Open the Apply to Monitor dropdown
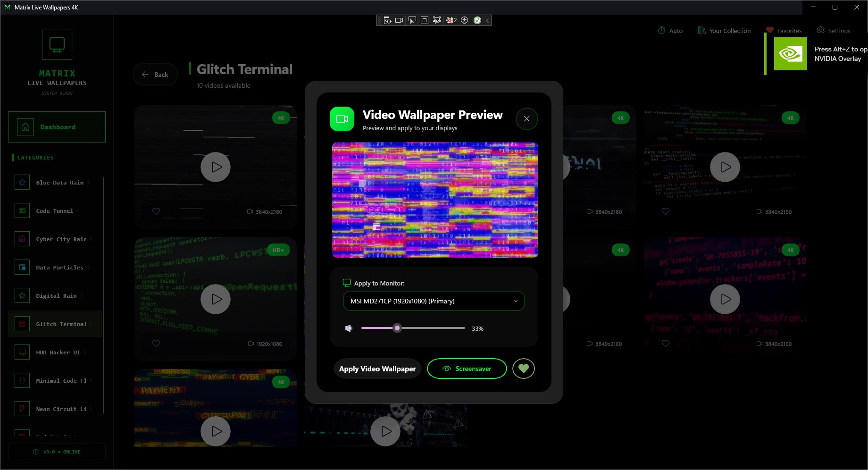The width and height of the screenshot is (868, 470). coord(434,301)
